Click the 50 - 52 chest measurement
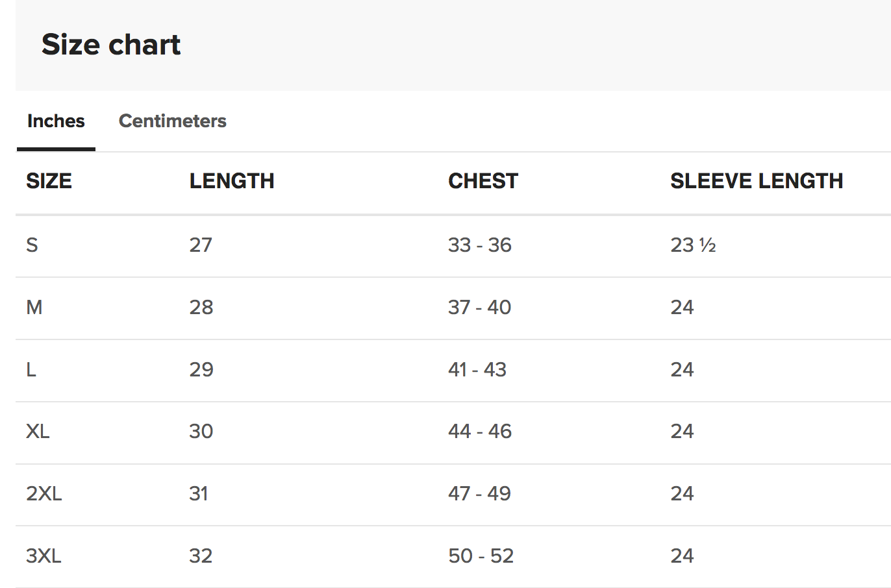 point(481,556)
